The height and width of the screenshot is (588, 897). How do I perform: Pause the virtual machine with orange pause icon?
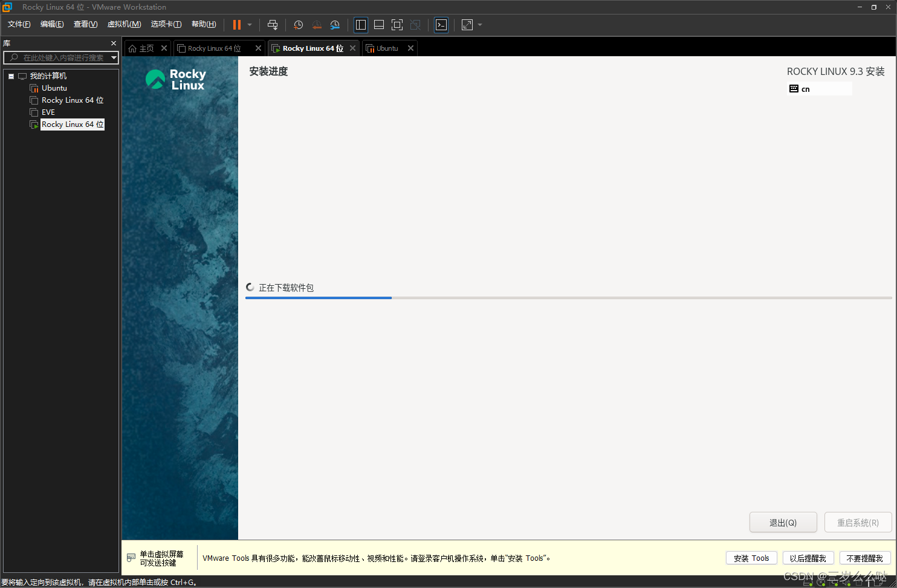click(x=237, y=25)
